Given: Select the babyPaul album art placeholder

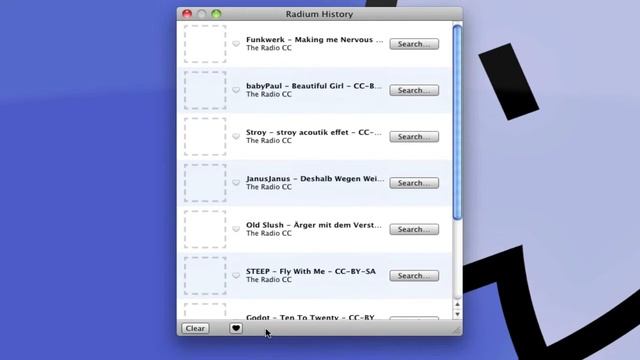Looking at the screenshot, I should pyautogui.click(x=205, y=90).
